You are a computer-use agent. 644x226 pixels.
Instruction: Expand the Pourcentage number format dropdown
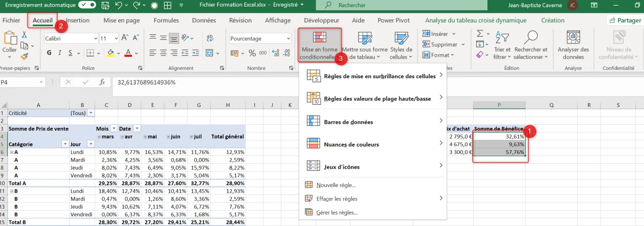point(260,38)
